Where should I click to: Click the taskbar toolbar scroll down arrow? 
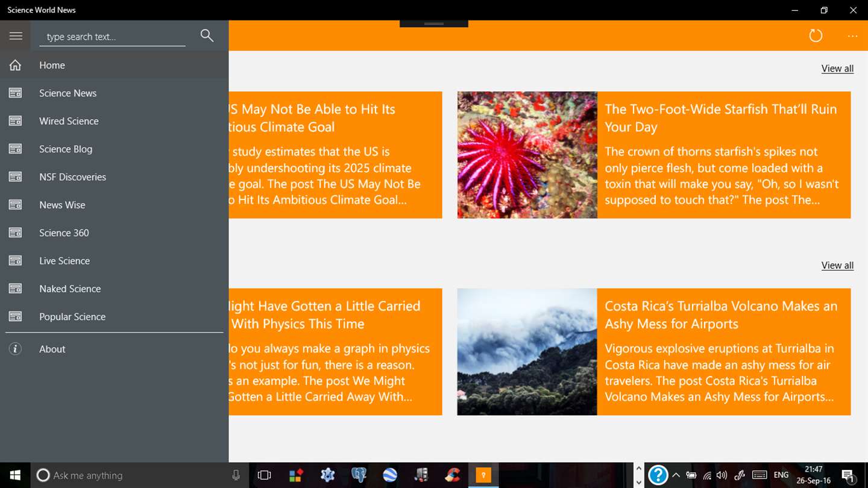tap(638, 482)
